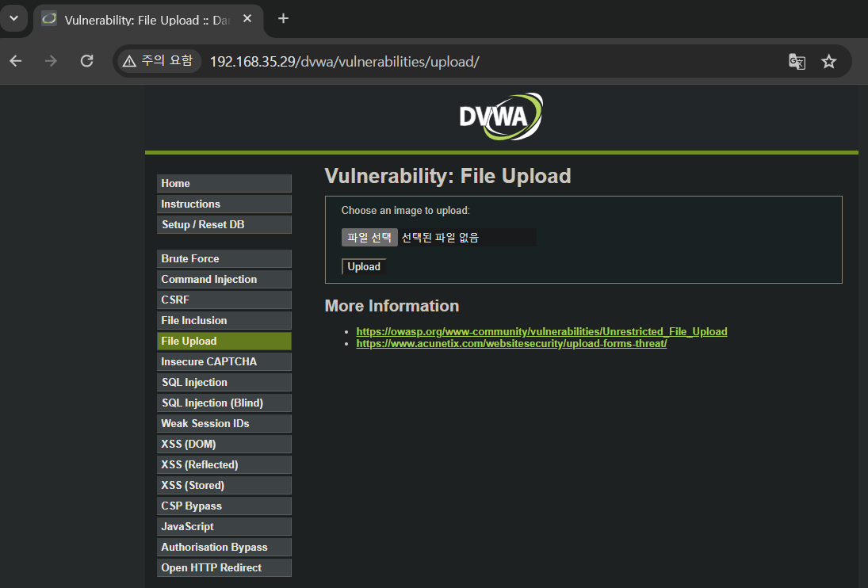Viewport: 868px width, 588px height.
Task: Open File Inclusion menu item
Action: (224, 321)
